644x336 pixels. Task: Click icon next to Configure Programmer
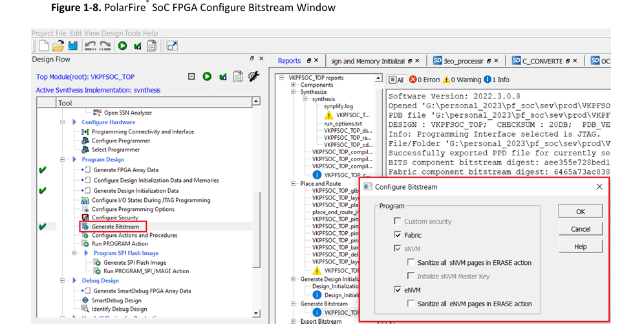tap(85, 140)
